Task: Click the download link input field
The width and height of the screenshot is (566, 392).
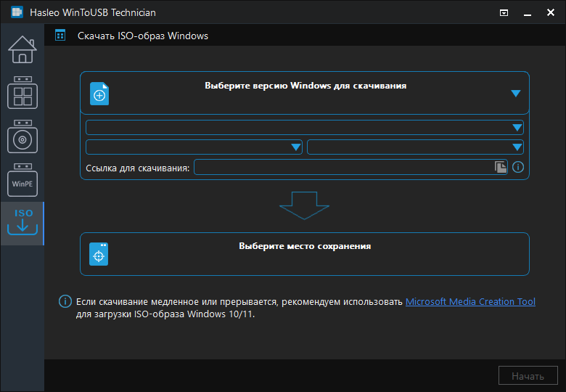Action: [x=344, y=167]
